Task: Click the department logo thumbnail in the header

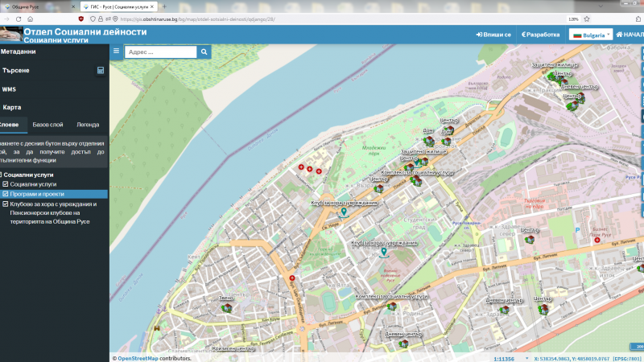Action: 11,34
